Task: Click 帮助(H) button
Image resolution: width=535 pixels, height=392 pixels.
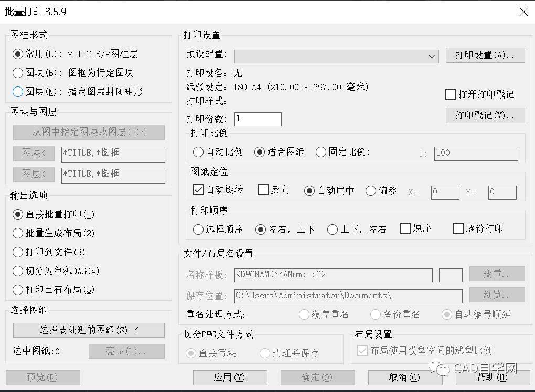Action: (493, 377)
